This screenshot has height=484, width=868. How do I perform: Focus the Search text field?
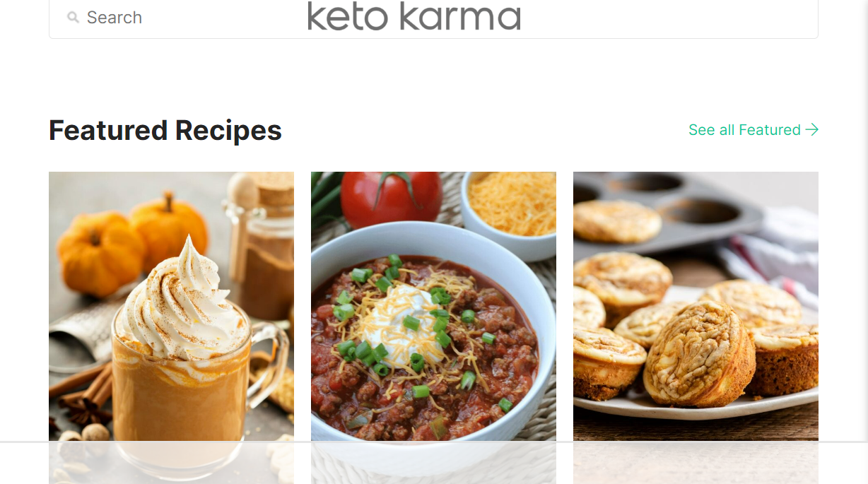coord(433,18)
